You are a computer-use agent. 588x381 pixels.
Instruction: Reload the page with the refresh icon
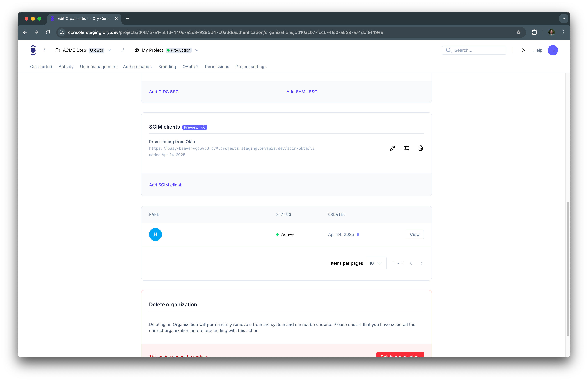pyautogui.click(x=48, y=32)
